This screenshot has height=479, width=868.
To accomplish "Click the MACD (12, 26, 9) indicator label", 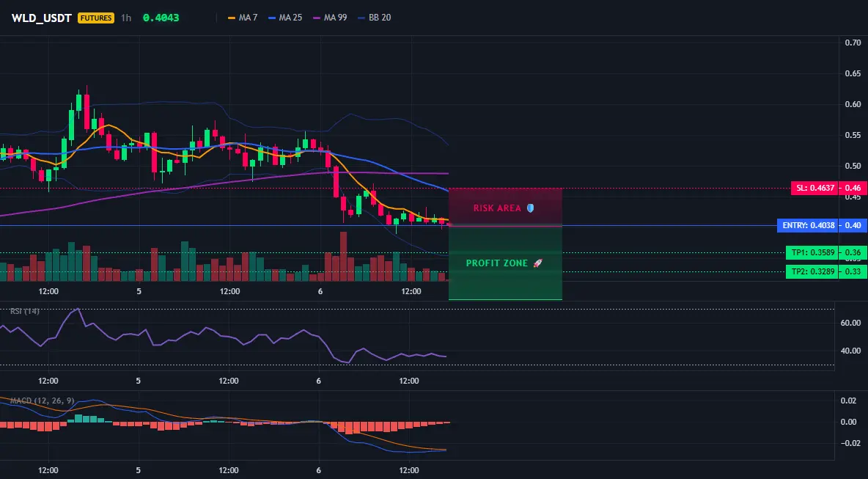I will point(42,401).
